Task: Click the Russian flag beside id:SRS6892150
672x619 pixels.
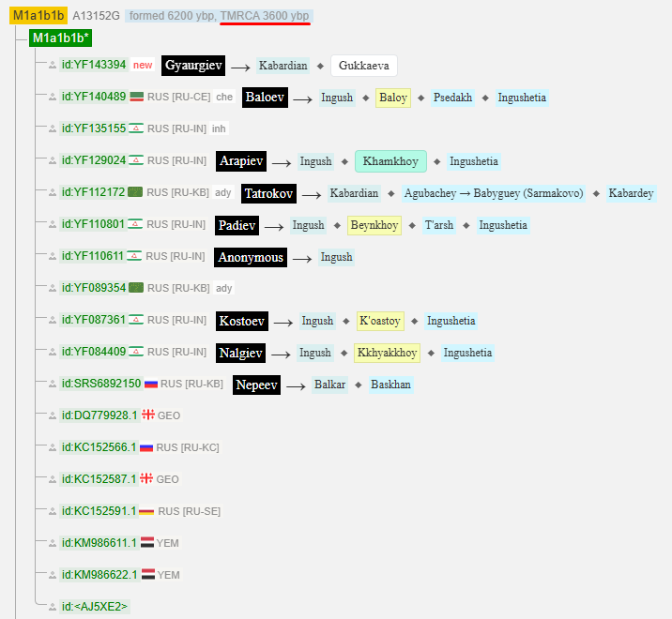Action: coord(150,385)
